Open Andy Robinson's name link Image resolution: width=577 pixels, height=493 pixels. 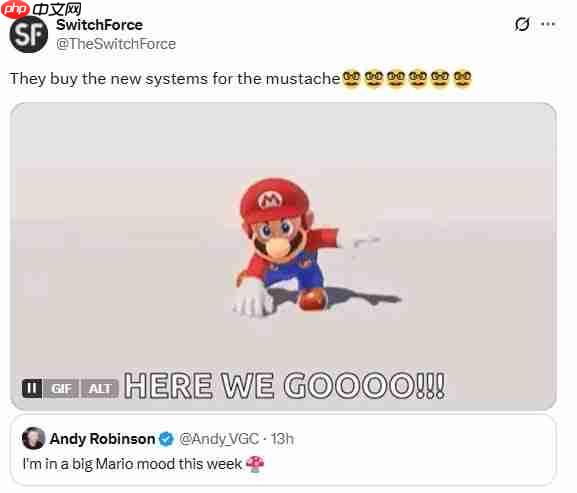point(102,439)
